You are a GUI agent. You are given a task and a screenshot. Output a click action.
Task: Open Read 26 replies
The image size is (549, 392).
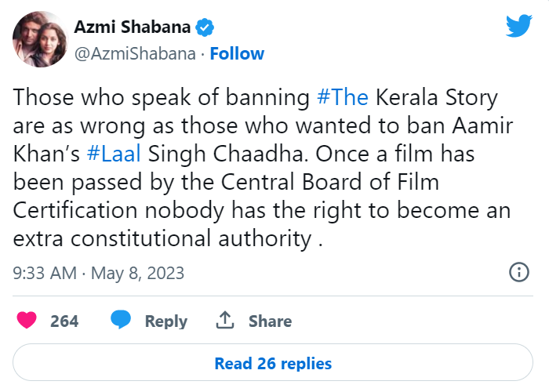(273, 363)
